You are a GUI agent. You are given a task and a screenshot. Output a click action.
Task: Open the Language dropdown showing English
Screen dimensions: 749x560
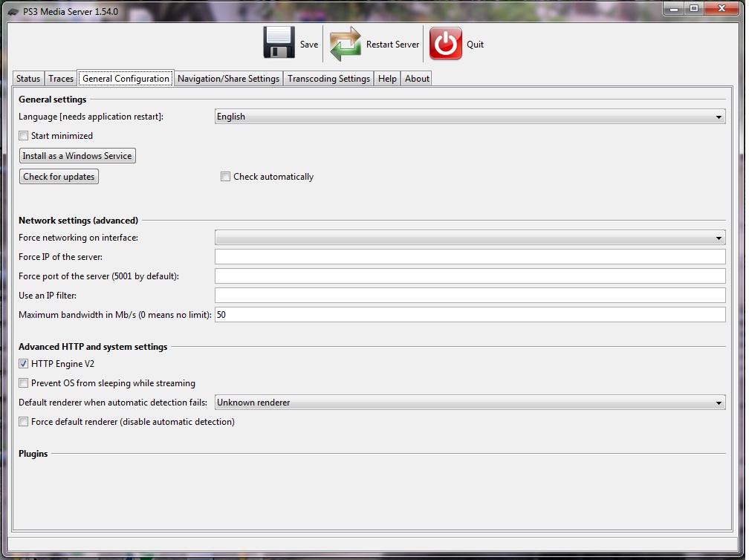tap(470, 117)
